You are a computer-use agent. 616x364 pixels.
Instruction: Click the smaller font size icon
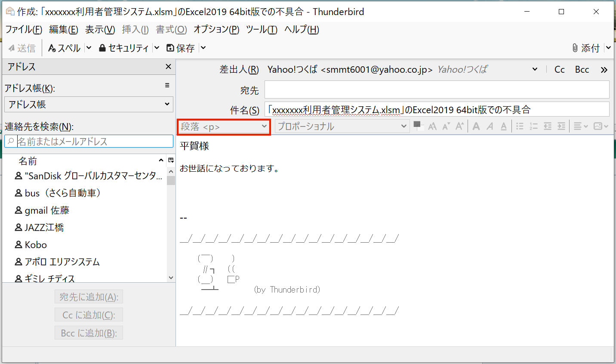click(446, 126)
